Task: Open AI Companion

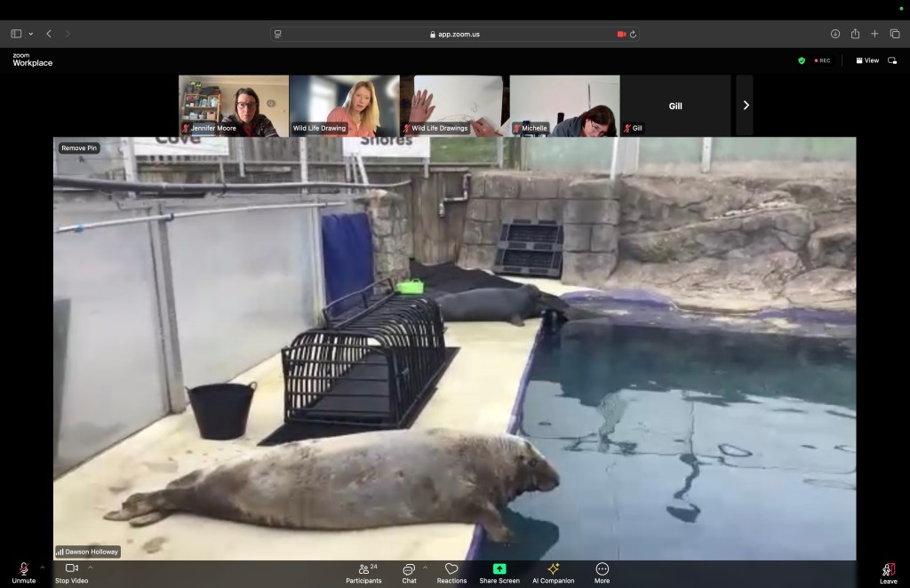Action: 553,573
